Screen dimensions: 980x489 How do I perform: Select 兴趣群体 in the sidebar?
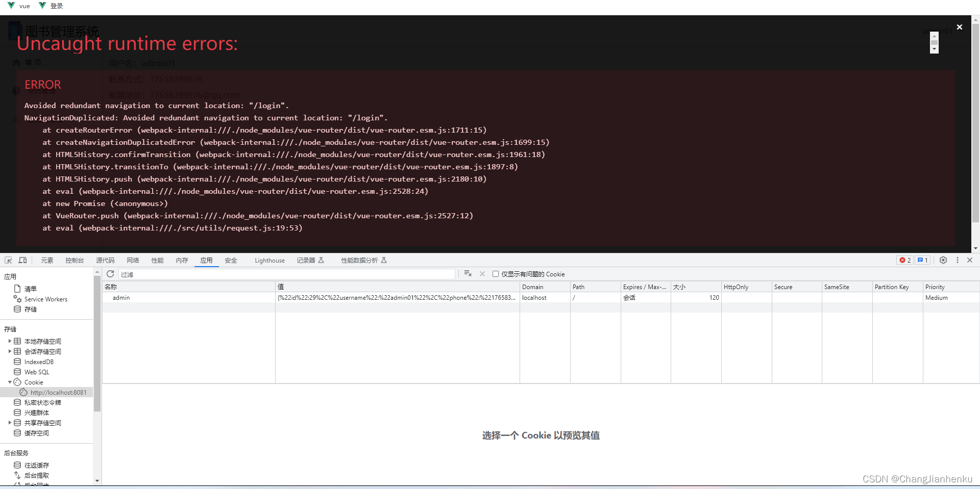click(x=37, y=413)
